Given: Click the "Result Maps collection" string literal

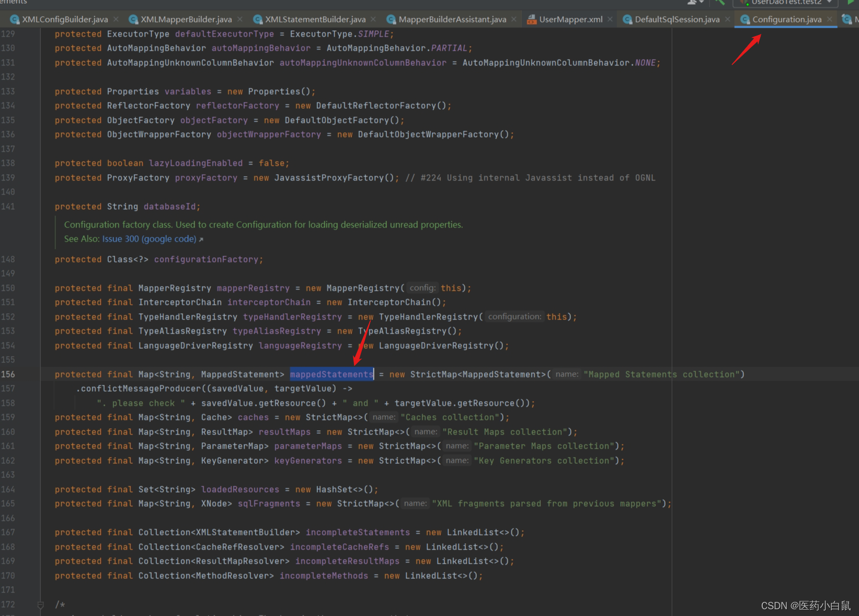Looking at the screenshot, I should click(x=505, y=432).
